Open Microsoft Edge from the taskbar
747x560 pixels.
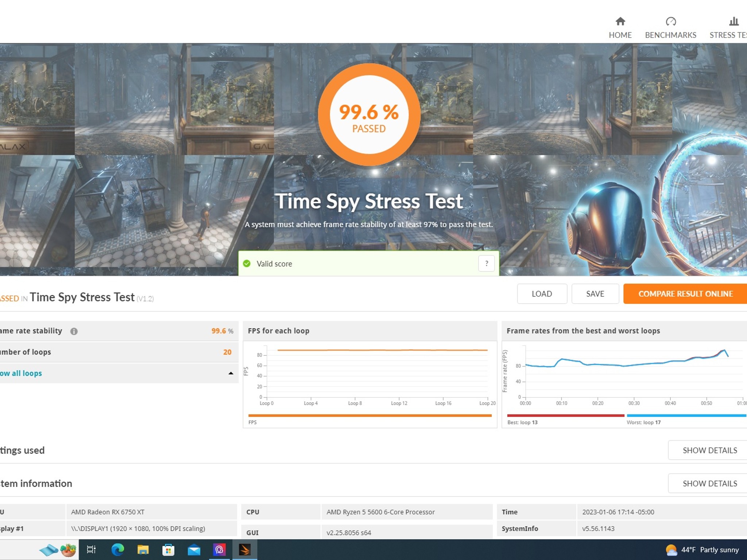117,549
